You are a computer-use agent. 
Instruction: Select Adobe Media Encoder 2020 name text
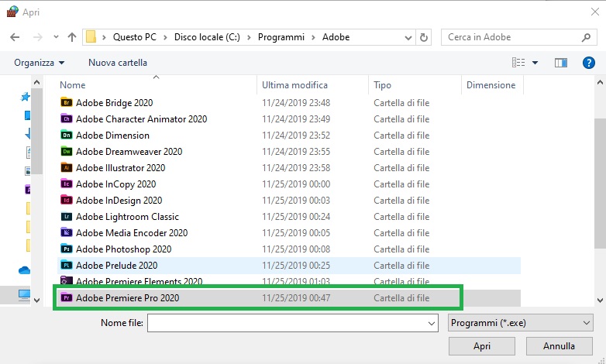[x=132, y=232]
